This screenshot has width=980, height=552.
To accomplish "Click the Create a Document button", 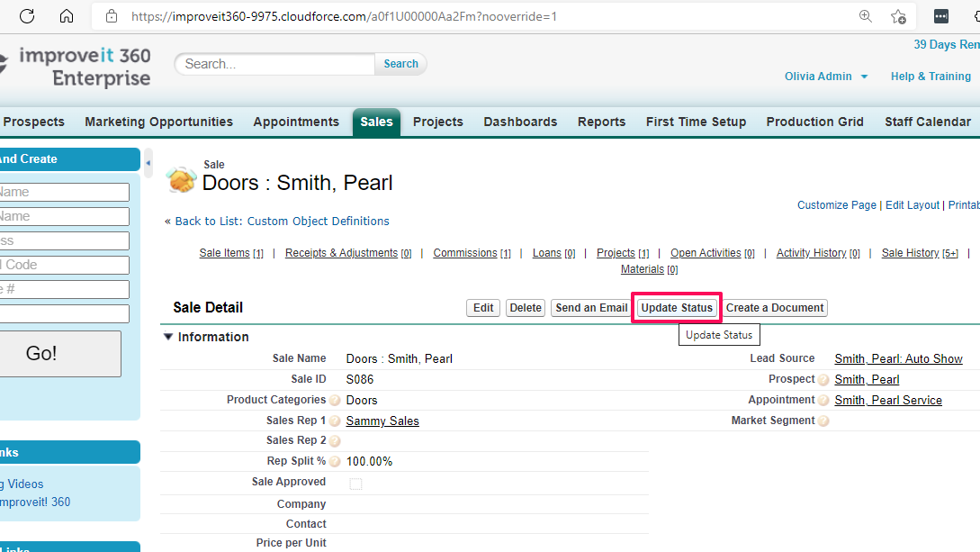I will pos(775,308).
